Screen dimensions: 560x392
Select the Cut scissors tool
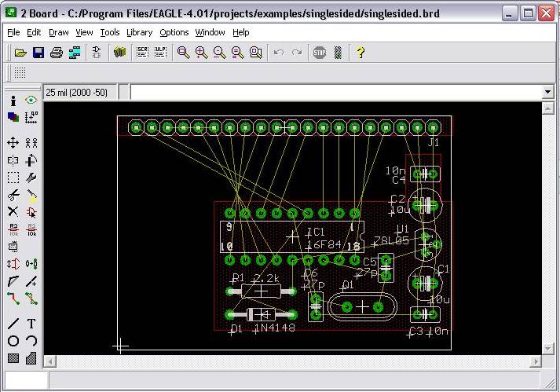[13, 195]
